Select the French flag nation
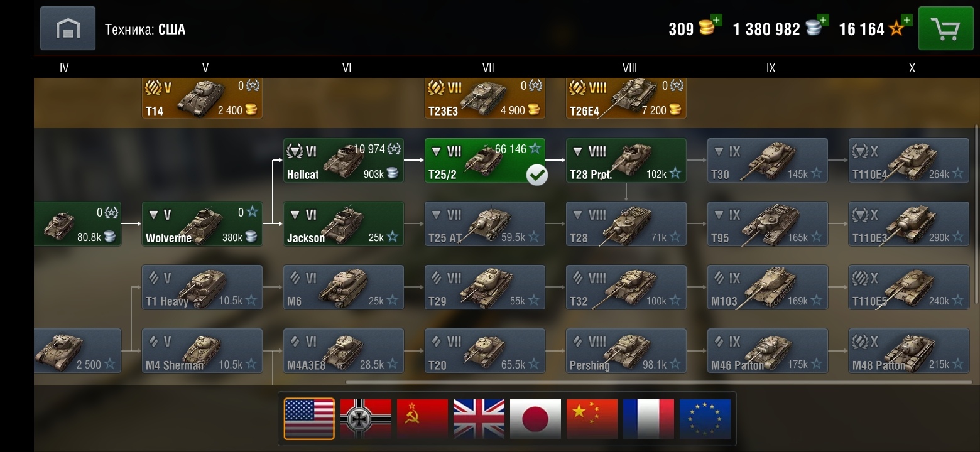 pos(648,419)
